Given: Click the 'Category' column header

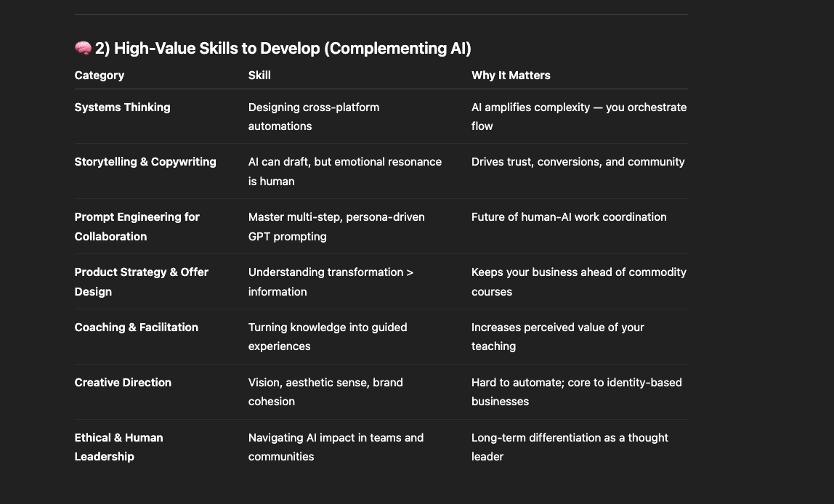Looking at the screenshot, I should click(x=100, y=76).
